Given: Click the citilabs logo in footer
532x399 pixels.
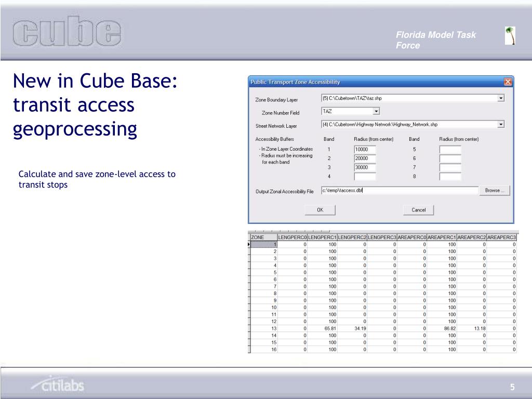Looking at the screenshot, I should coord(58,384).
